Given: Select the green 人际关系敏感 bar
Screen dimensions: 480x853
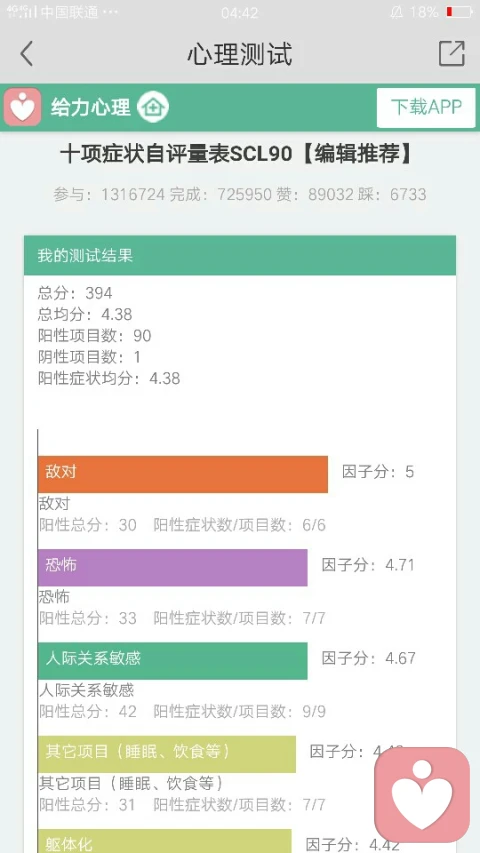Looking at the screenshot, I should pos(173,661).
